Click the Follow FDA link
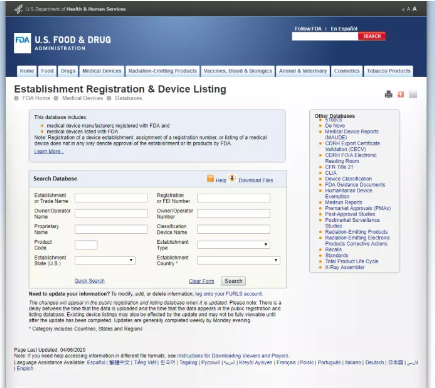435x388 pixels. tap(308, 29)
